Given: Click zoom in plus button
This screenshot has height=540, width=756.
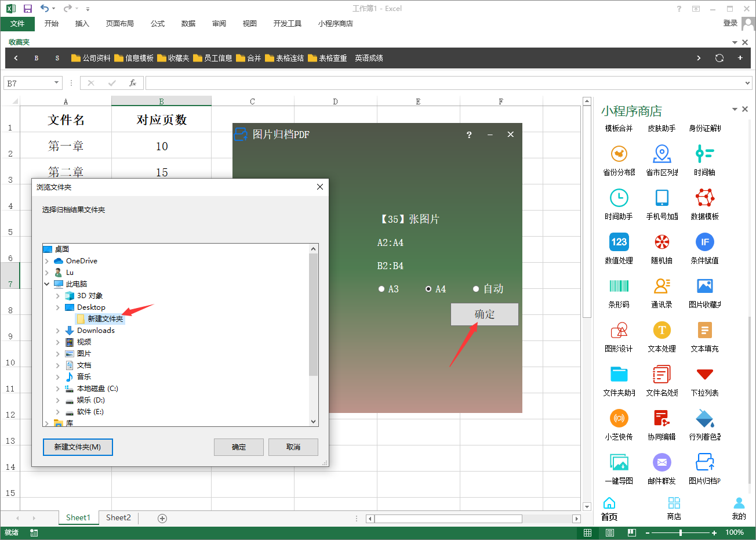Looking at the screenshot, I should coord(714,532).
